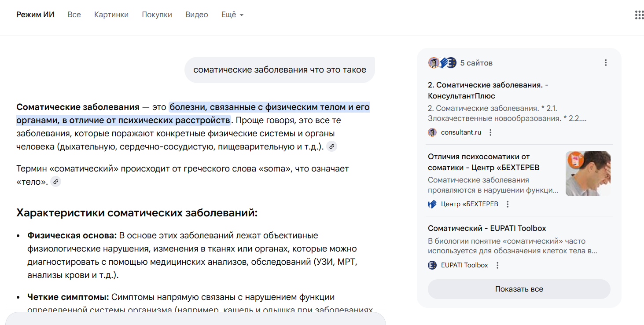This screenshot has width=644, height=325.
Task: Switch to the "Видео" tab
Action: click(x=196, y=15)
